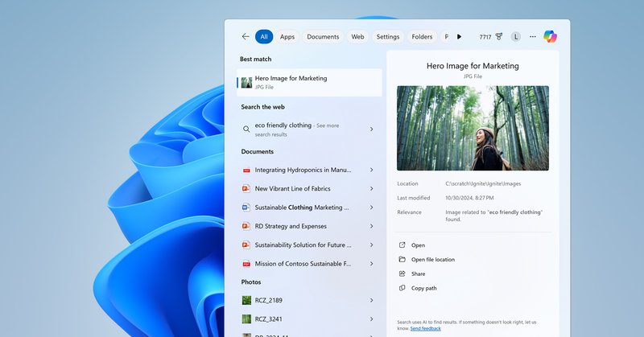Switch to the Settings filter tab
Screen dimensions: 644x337
pos(388,36)
